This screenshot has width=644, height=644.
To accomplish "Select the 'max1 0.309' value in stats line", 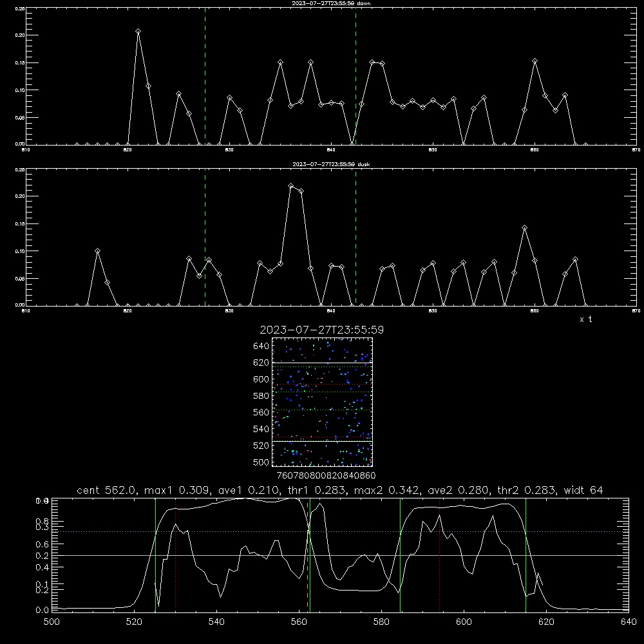I will point(177,490).
